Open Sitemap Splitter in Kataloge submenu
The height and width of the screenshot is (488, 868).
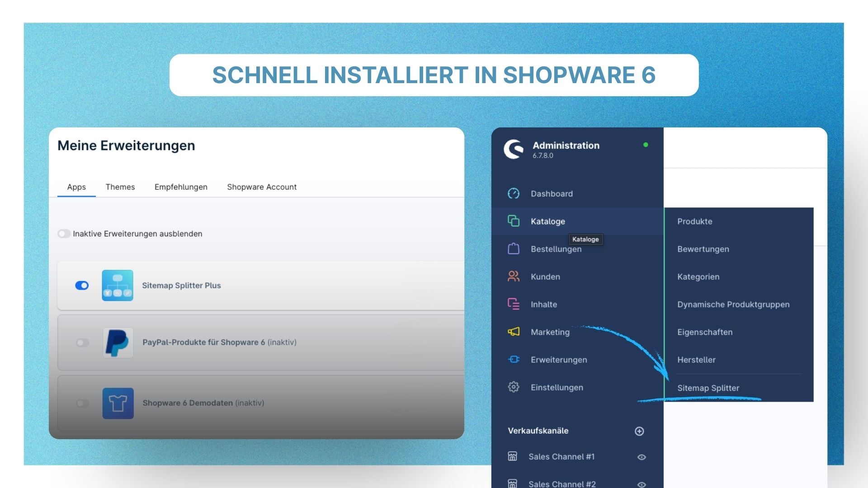(x=708, y=388)
